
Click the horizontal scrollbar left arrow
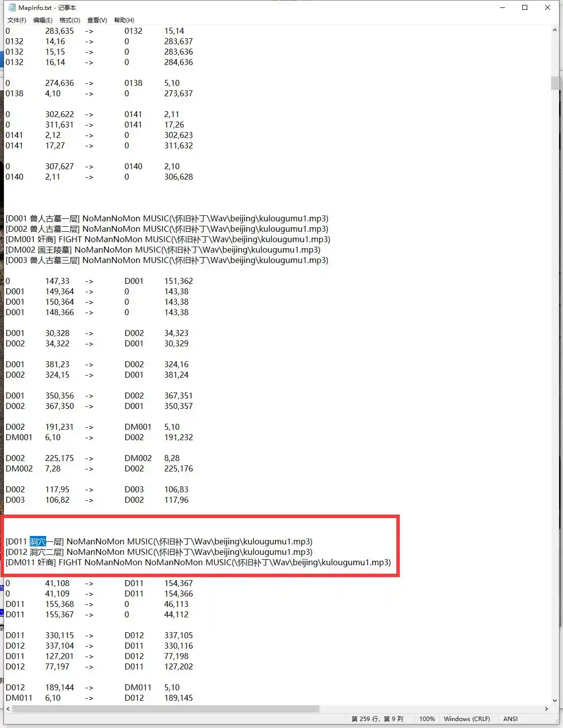click(x=8, y=709)
